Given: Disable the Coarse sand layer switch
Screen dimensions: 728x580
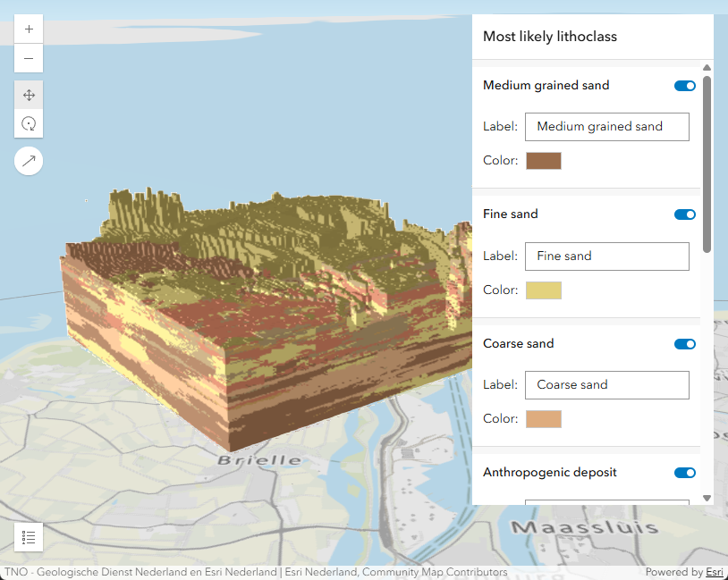Looking at the screenshot, I should [x=684, y=344].
